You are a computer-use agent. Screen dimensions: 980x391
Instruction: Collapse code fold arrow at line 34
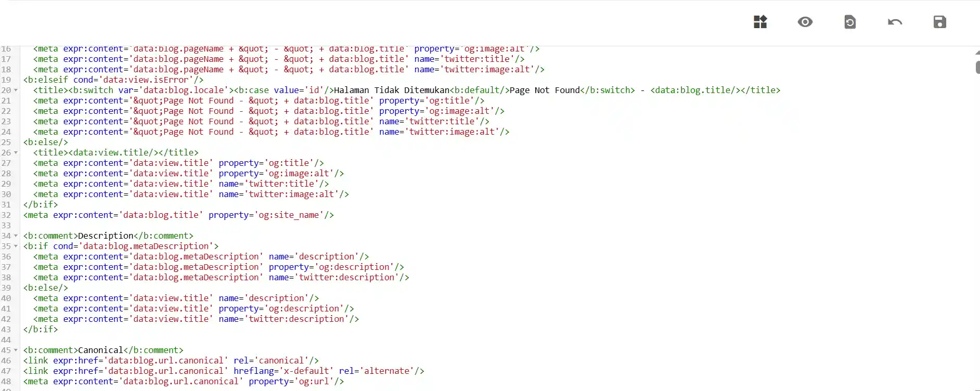click(x=16, y=236)
